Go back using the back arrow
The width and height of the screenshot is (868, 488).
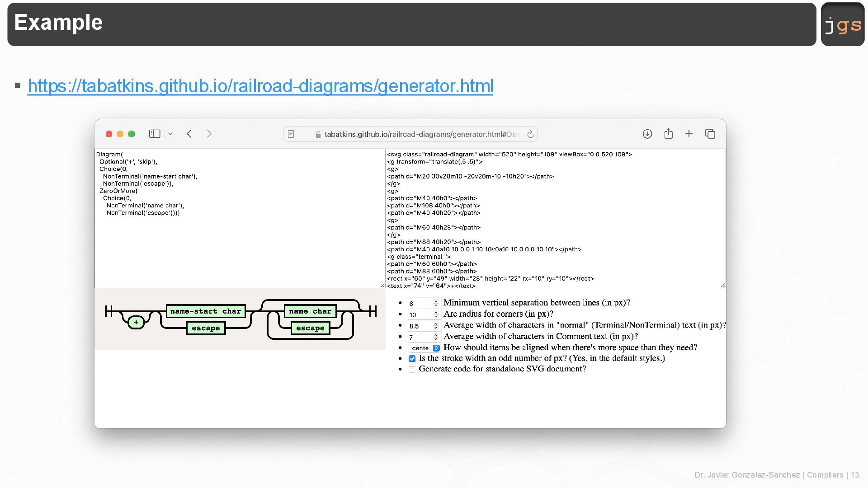[189, 134]
